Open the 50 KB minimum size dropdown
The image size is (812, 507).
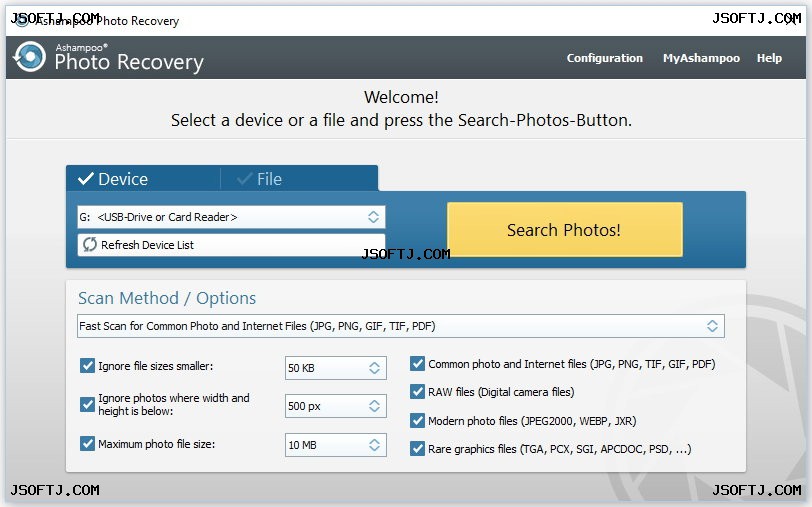(336, 368)
